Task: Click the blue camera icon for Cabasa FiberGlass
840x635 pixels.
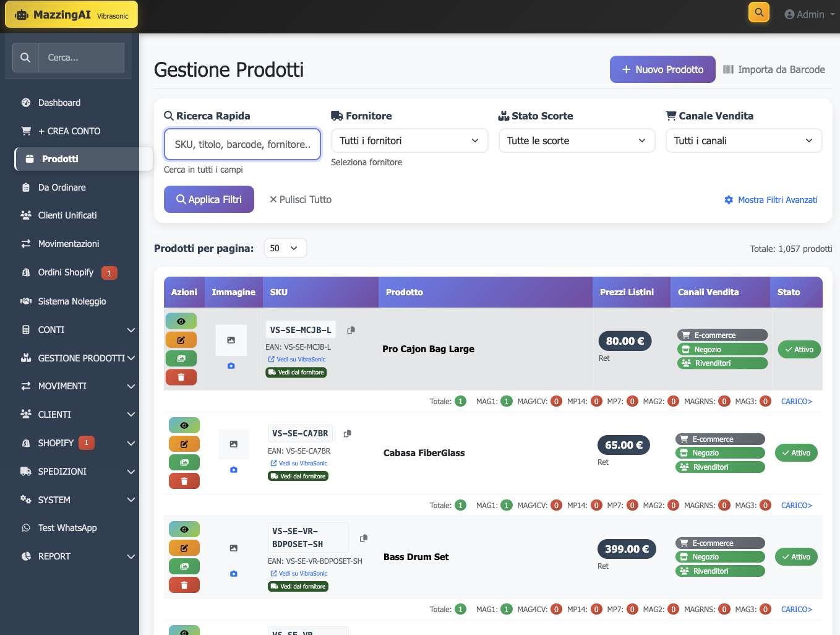Action: pyautogui.click(x=233, y=470)
